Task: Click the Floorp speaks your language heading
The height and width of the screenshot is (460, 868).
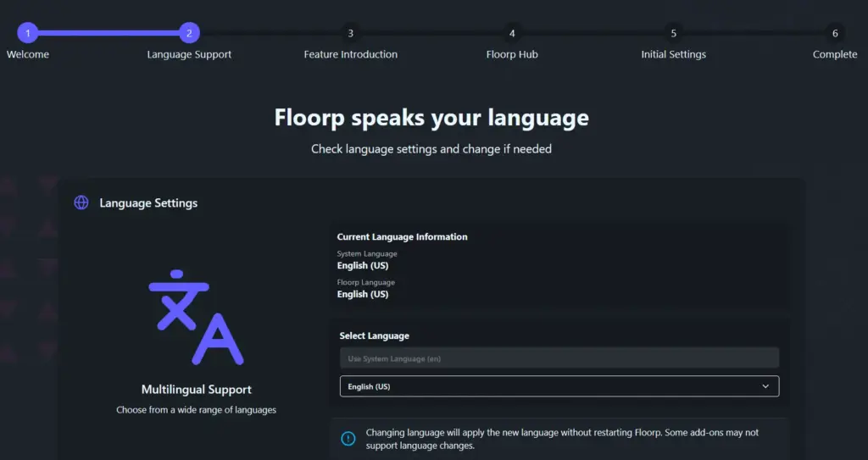Action: 431,118
